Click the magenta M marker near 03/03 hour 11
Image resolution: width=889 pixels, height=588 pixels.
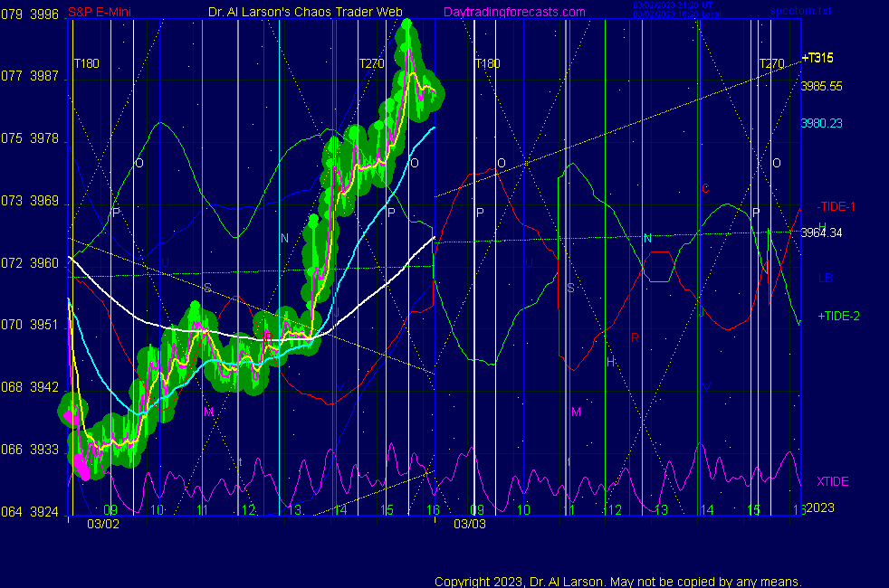coord(576,412)
